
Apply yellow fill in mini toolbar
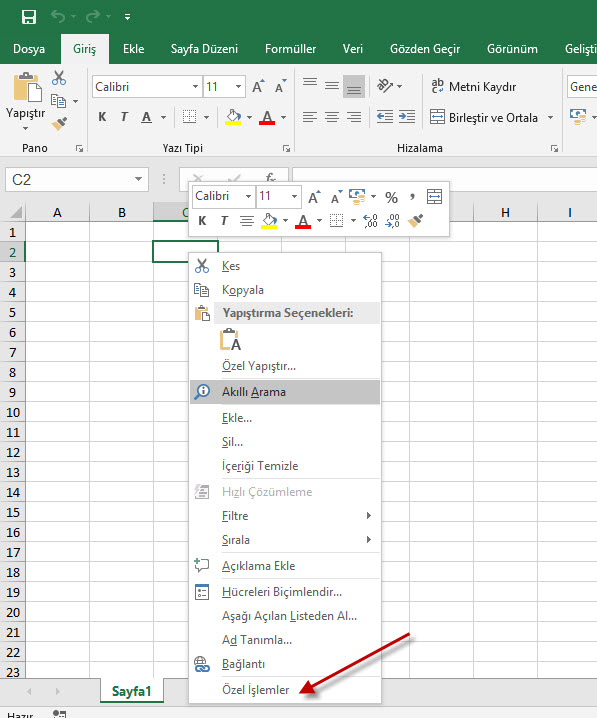coord(269,221)
